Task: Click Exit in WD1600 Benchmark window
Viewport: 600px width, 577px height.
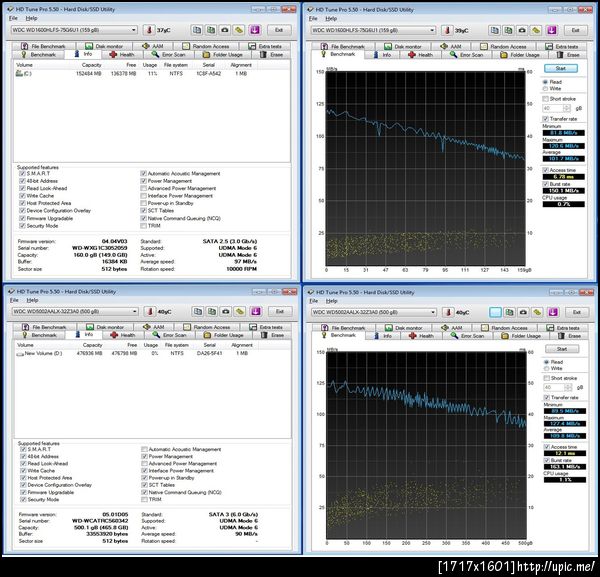Action: click(x=575, y=30)
